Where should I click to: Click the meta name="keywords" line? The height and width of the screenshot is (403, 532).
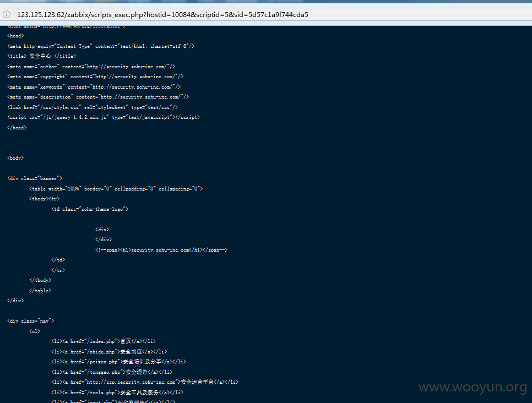click(x=94, y=87)
